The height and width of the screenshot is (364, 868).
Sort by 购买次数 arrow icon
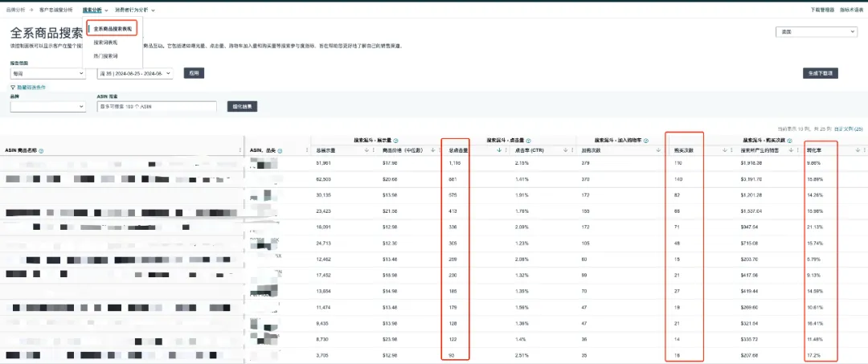click(x=725, y=150)
